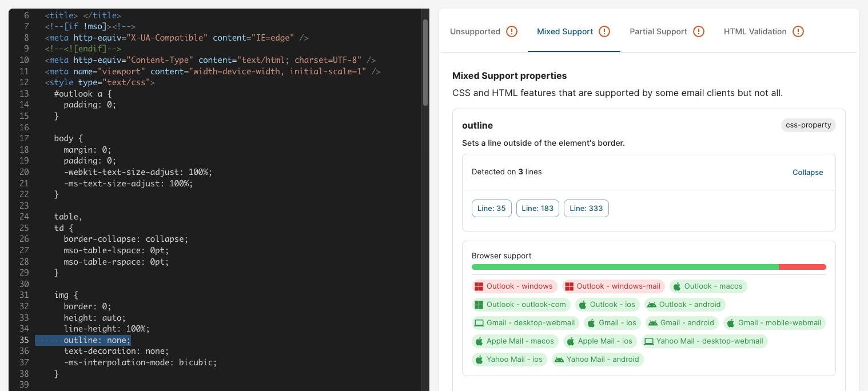Image resolution: width=868 pixels, height=391 pixels.
Task: Click Android icon in Yahoo Mail - android chip
Action: click(559, 360)
